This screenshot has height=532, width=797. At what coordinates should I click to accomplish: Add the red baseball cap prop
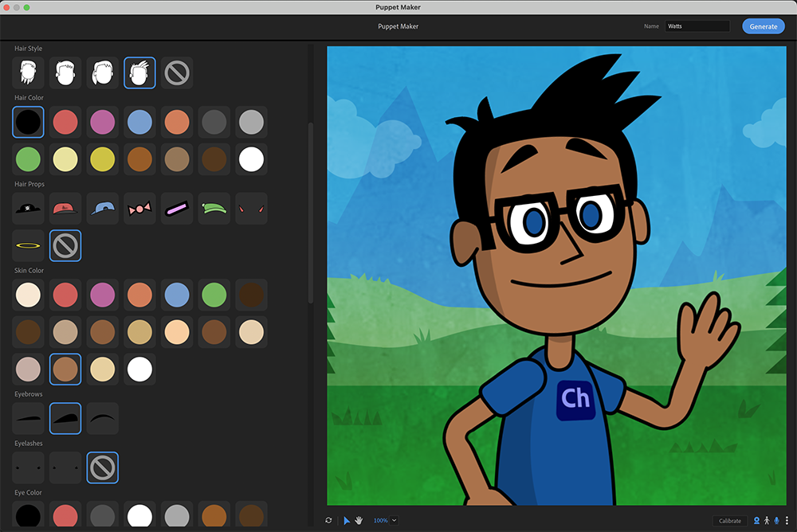65,209
